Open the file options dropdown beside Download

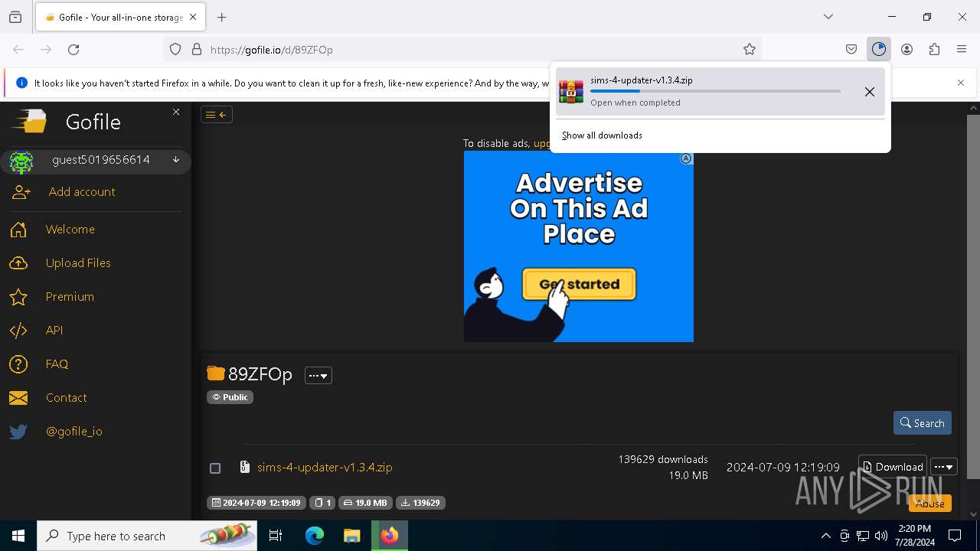pyautogui.click(x=943, y=467)
